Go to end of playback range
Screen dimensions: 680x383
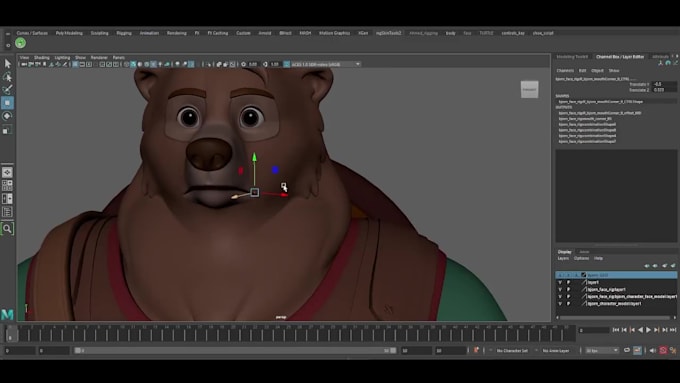point(673,330)
